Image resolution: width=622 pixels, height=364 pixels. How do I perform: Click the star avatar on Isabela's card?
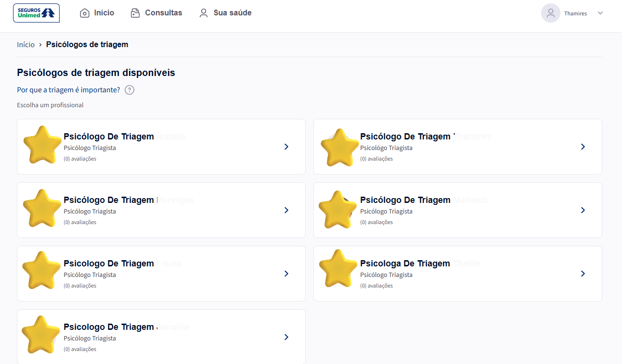[42, 145]
